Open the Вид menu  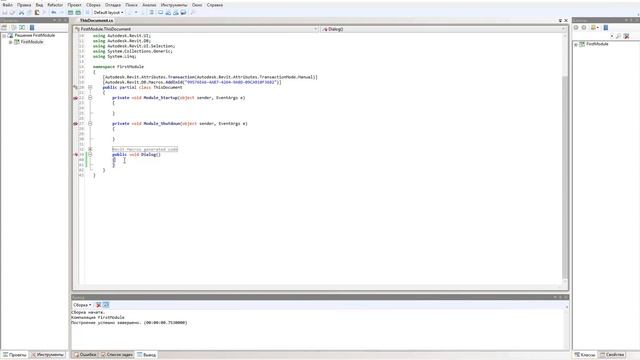[x=39, y=5]
